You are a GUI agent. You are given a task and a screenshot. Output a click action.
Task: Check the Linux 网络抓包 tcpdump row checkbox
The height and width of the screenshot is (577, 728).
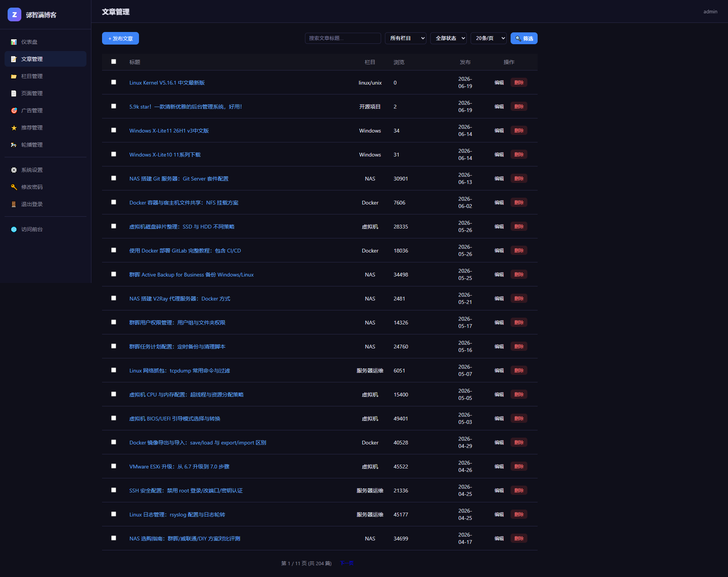[x=113, y=370]
